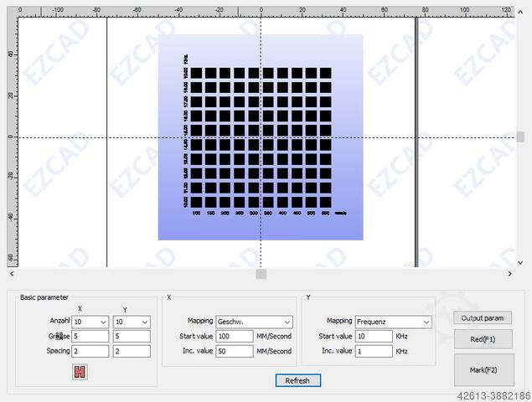Click the Y Inc. value KHz field
The height and width of the screenshot is (402, 532).
pos(373,352)
